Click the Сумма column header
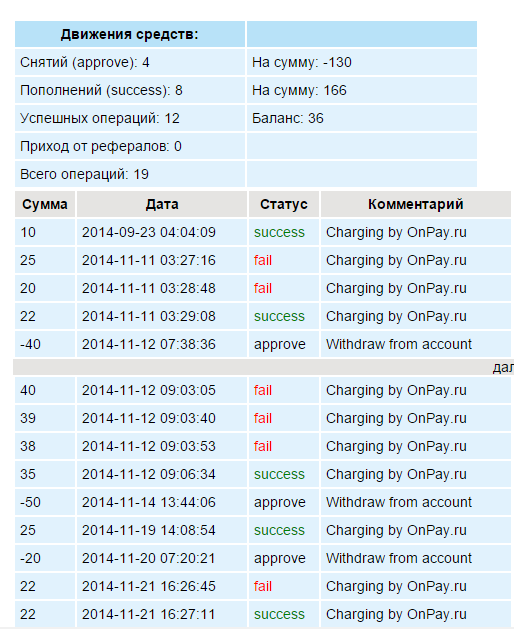 (x=45, y=204)
